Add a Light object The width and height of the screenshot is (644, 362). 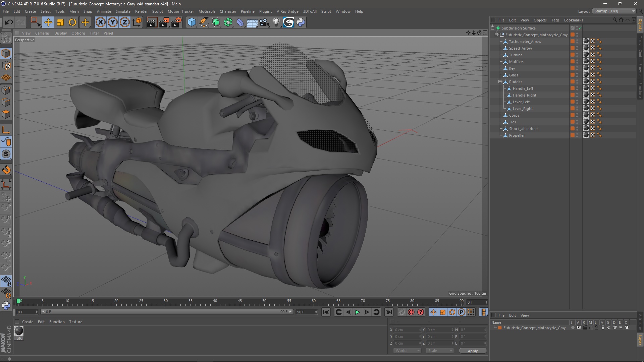pos(276,22)
